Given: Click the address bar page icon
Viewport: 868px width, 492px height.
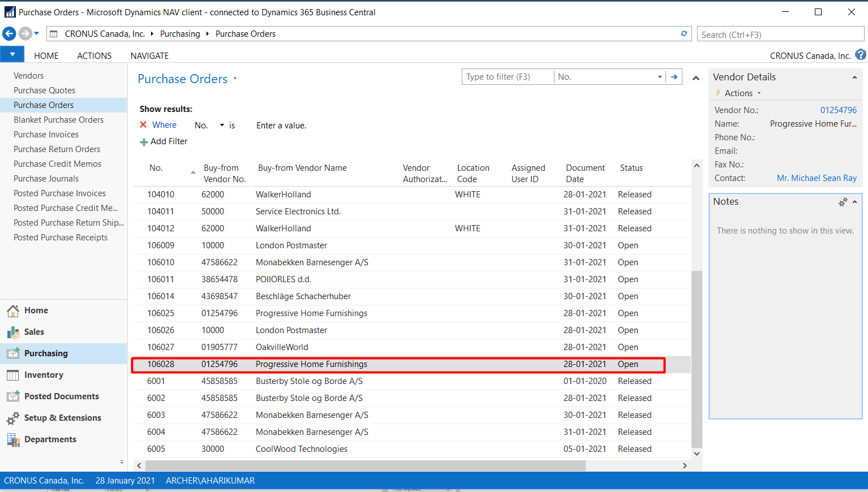Looking at the screenshot, I should pos(53,34).
